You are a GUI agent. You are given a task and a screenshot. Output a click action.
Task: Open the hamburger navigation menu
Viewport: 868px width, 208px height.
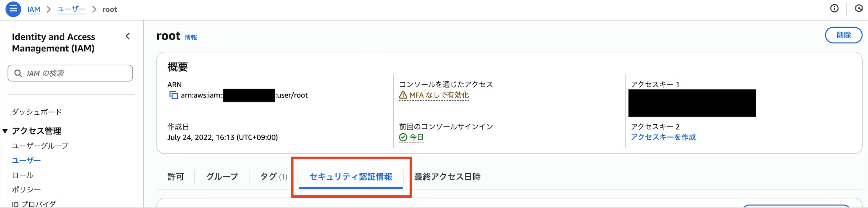coord(13,9)
